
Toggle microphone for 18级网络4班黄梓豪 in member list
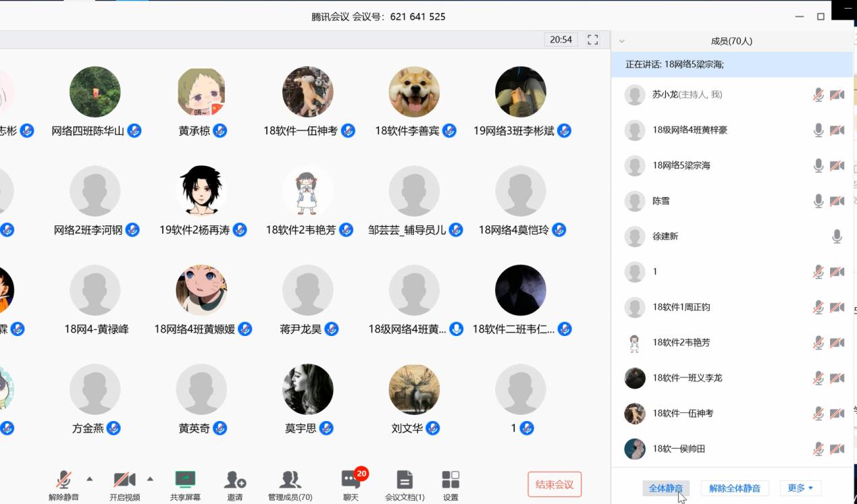tap(819, 130)
